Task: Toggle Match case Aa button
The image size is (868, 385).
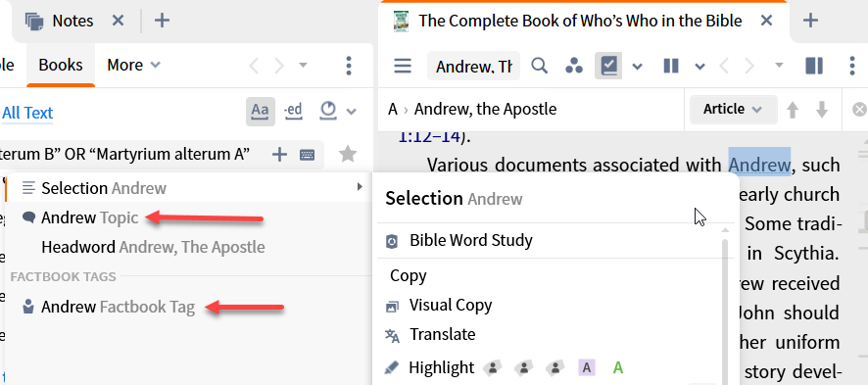Action: click(261, 111)
